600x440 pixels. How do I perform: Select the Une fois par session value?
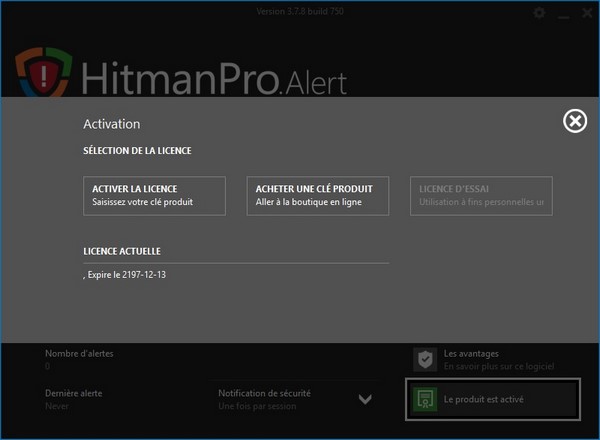point(257,406)
